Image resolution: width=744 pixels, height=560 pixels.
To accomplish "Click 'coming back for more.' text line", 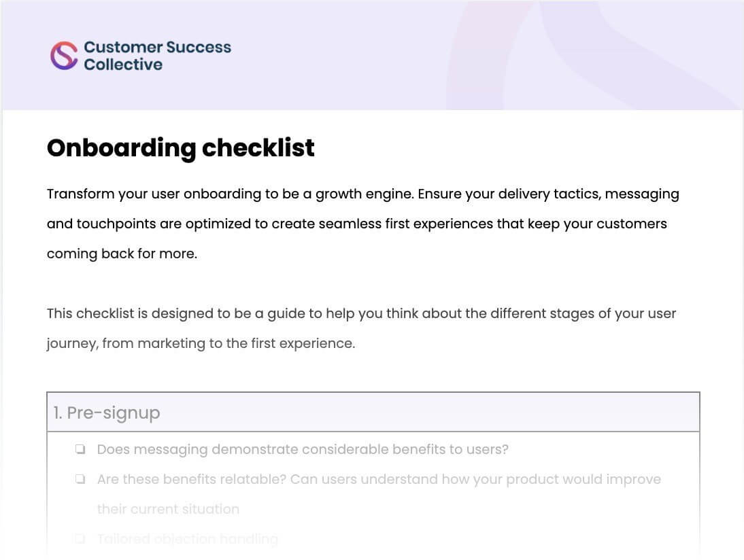I will coord(122,253).
